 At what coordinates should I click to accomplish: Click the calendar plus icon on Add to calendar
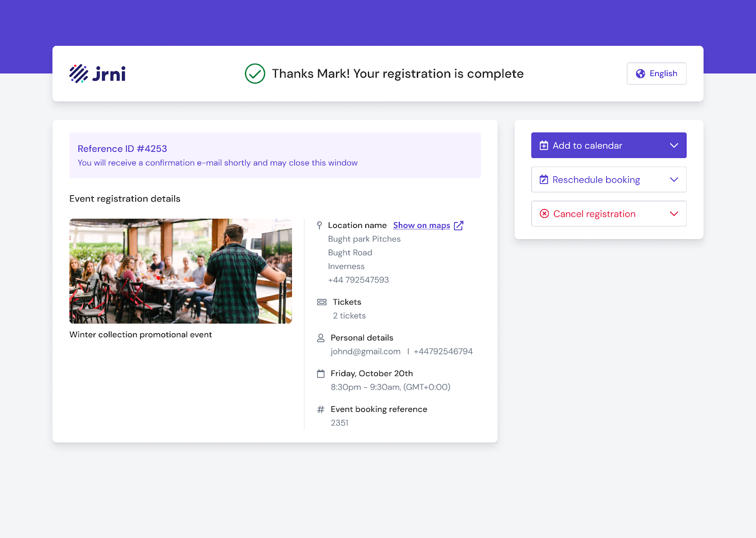(544, 146)
